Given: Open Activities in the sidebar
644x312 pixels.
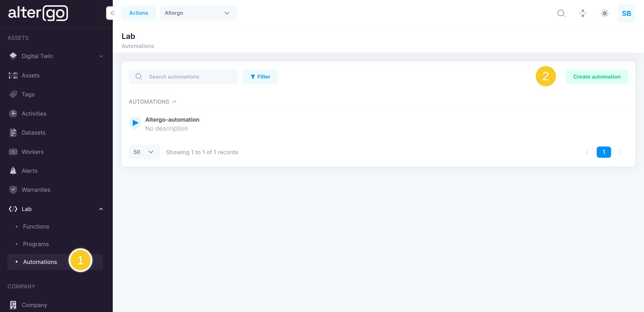Looking at the screenshot, I should tap(34, 114).
